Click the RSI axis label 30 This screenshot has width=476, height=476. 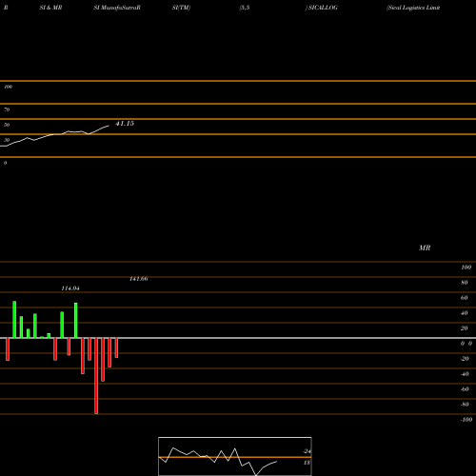coord(7,140)
